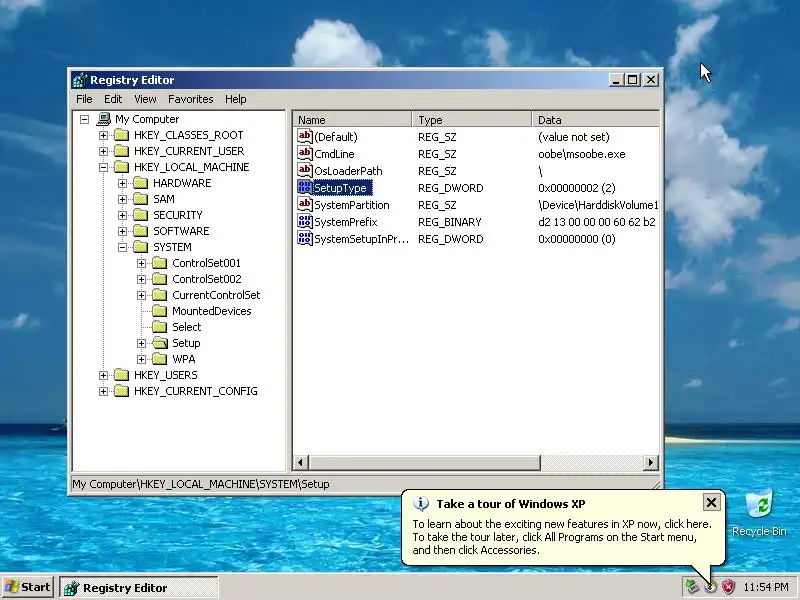Screen dimensions: 800x600
Task: Collapse the SYSTEM key
Action: (x=122, y=247)
